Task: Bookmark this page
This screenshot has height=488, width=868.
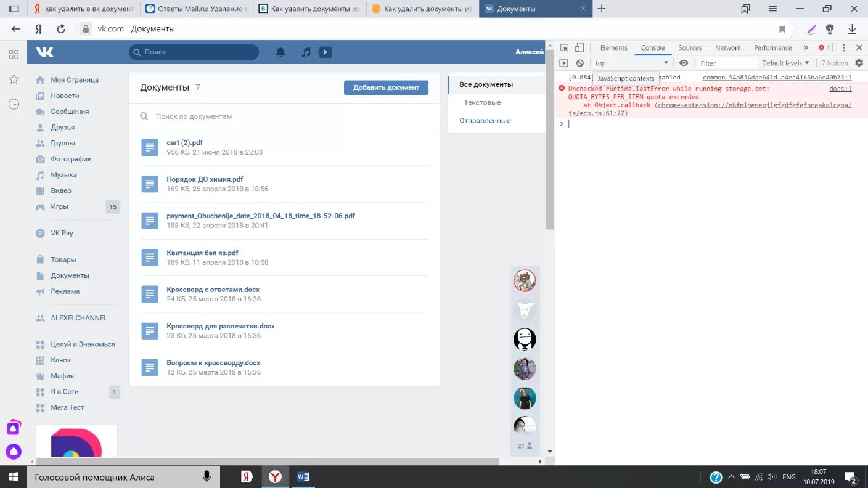Action: [x=782, y=29]
